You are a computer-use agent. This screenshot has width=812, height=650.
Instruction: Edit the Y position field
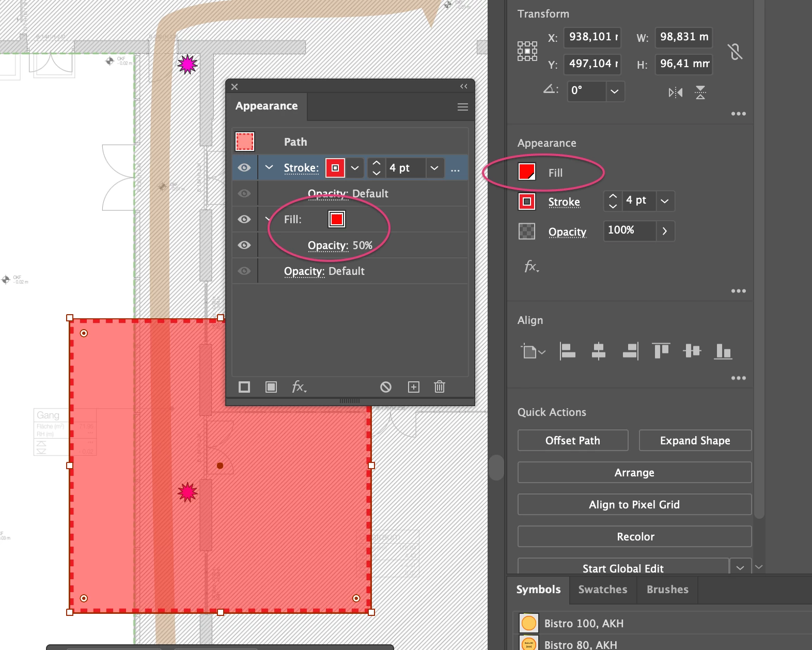pos(592,64)
